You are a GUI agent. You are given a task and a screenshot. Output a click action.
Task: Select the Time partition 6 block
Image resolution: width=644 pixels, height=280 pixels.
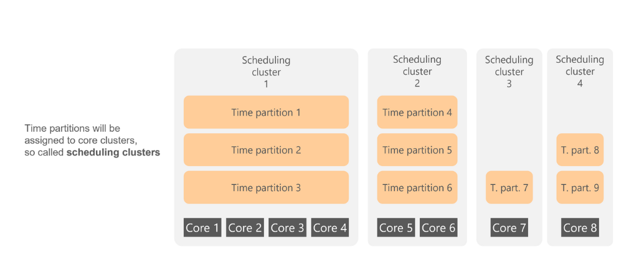pos(417,188)
